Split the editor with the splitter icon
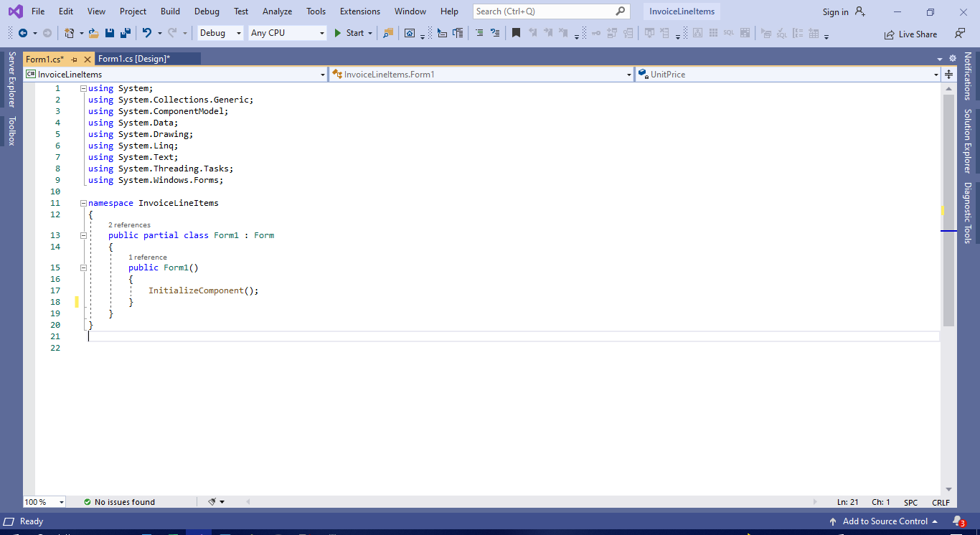980x535 pixels. (948, 75)
